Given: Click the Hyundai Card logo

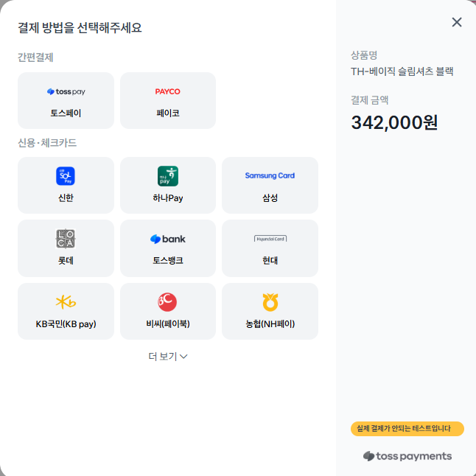Looking at the screenshot, I should tap(270, 239).
